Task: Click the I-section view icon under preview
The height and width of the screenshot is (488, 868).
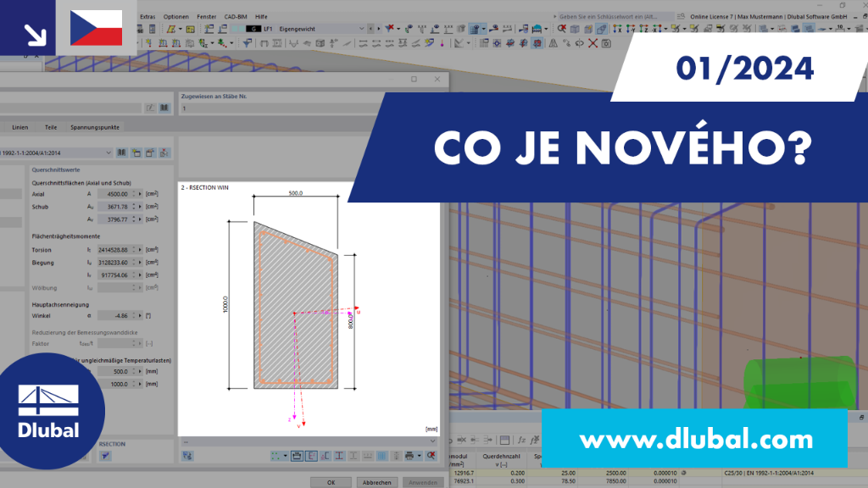Action: pyautogui.click(x=339, y=456)
